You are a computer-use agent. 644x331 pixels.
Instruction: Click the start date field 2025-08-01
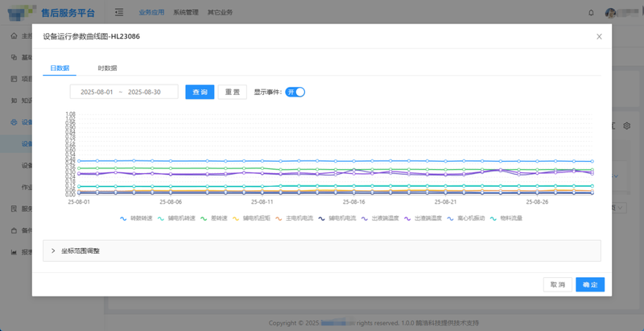coord(97,92)
